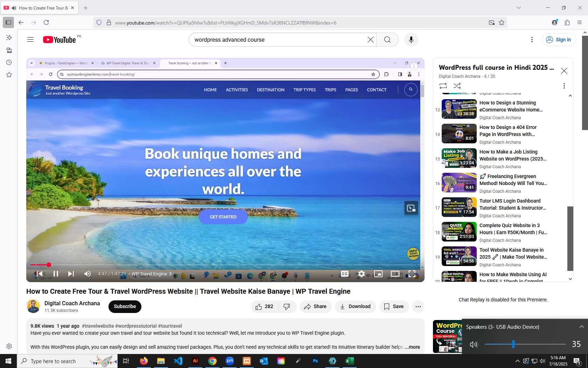
Task: Go to the YouTube home logo
Action: point(59,40)
